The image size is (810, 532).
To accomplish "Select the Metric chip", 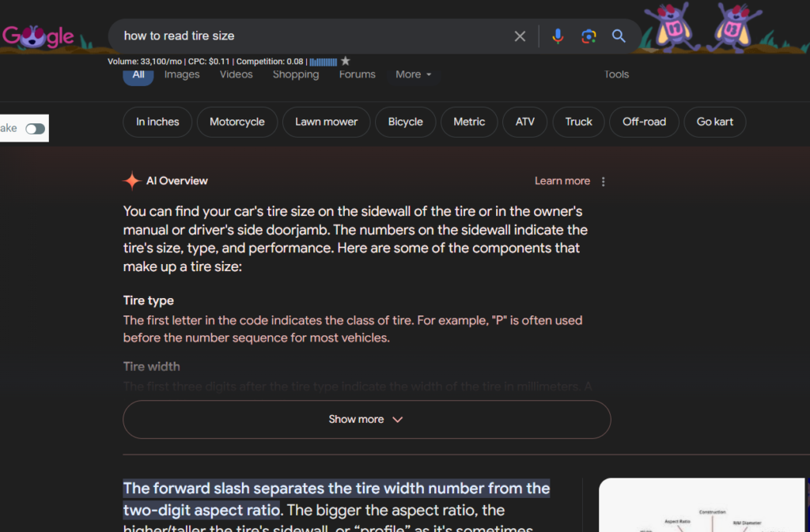I will [469, 122].
